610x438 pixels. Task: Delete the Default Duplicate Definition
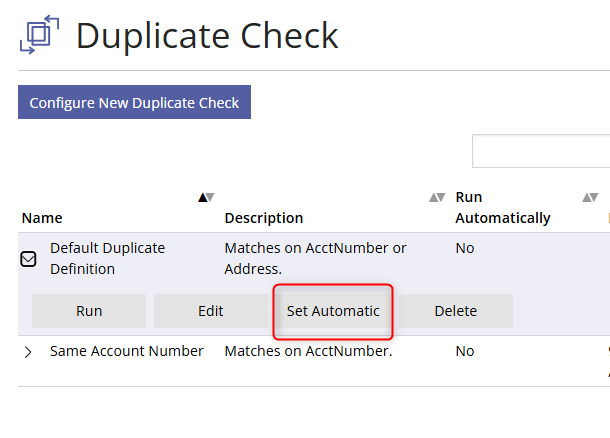(456, 311)
